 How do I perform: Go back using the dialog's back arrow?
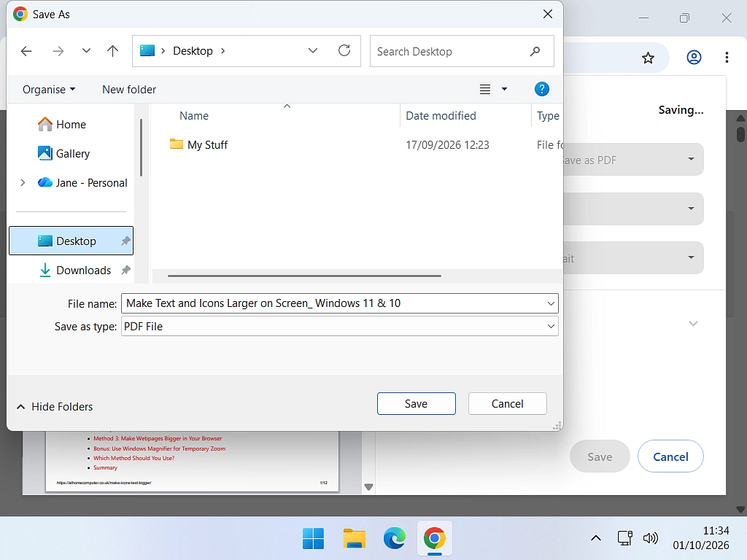(26, 51)
